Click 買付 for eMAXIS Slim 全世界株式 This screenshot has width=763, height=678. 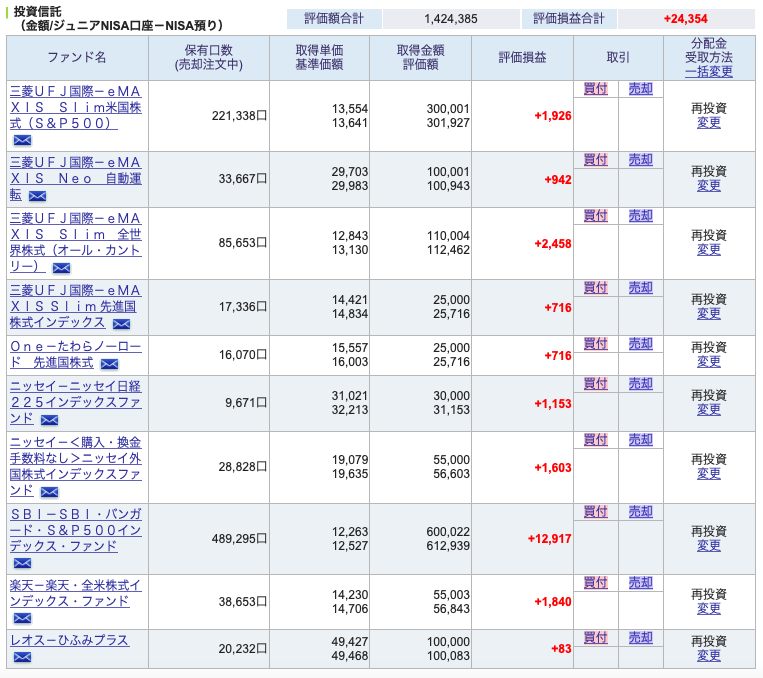click(596, 216)
